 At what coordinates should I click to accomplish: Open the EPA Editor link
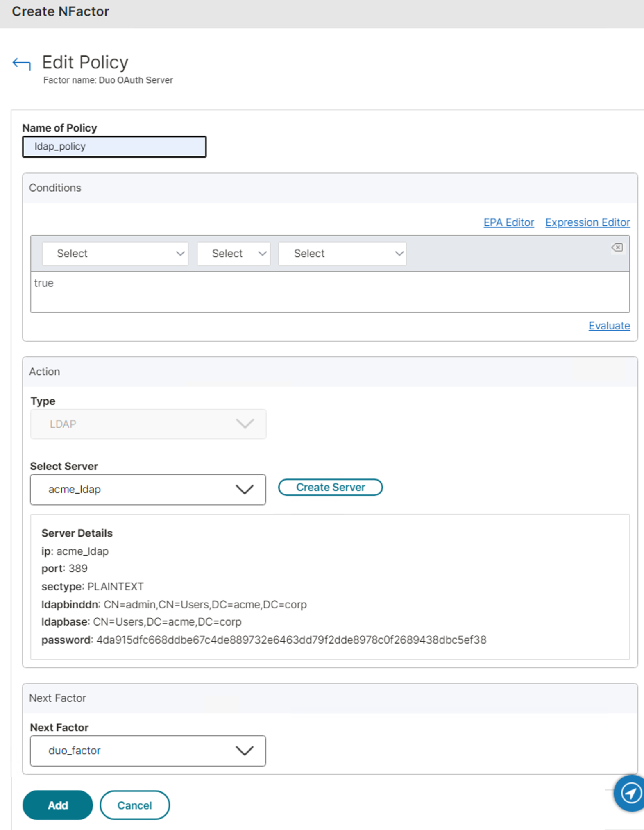[508, 222]
